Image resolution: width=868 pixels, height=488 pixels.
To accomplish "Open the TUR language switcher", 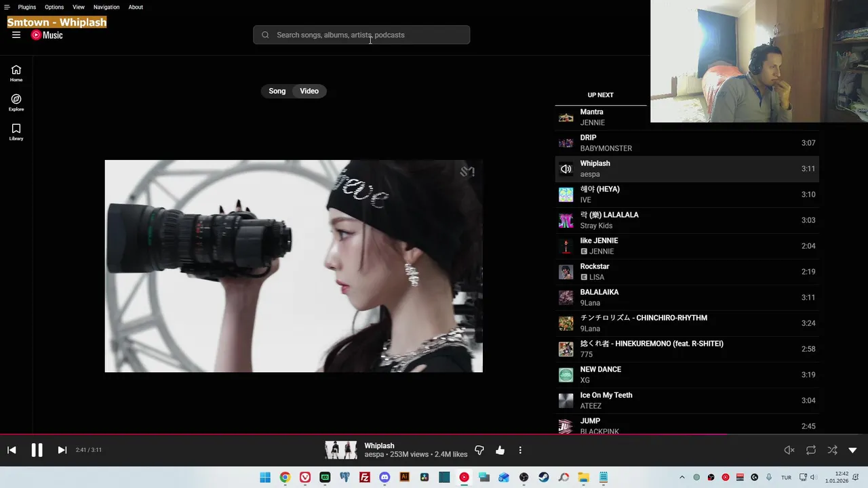I will coord(786,477).
